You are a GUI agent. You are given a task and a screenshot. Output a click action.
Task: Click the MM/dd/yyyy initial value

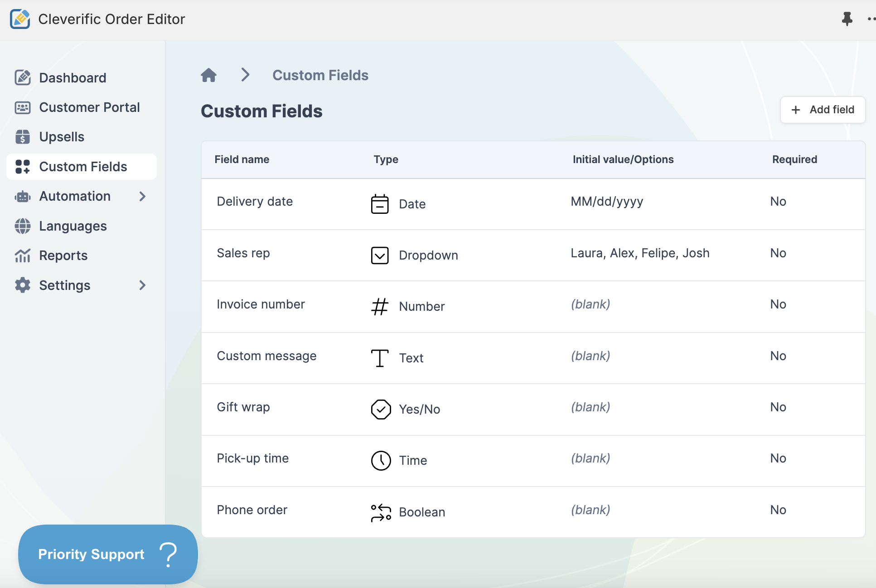click(607, 202)
